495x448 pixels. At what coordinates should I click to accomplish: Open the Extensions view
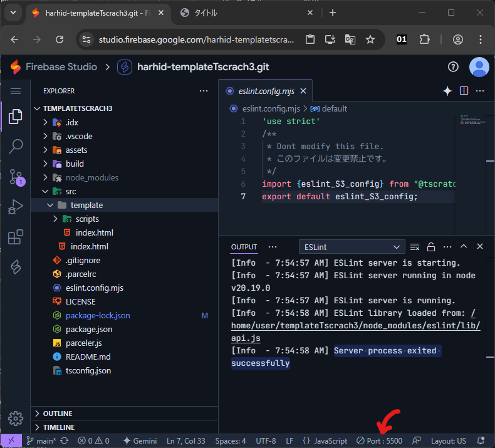pos(15,237)
